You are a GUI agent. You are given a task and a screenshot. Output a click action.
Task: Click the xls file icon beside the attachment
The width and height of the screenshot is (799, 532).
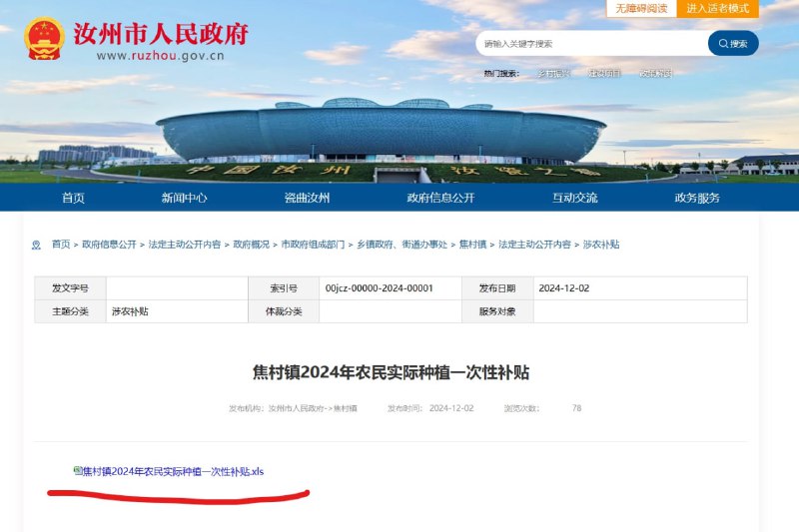(78, 470)
